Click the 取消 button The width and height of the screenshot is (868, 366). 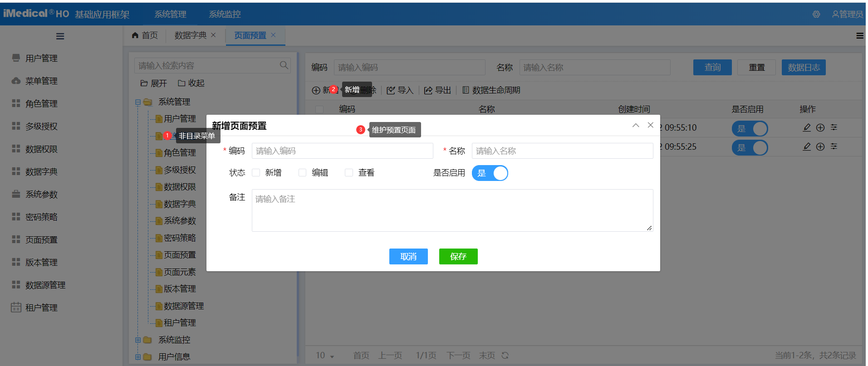click(408, 256)
